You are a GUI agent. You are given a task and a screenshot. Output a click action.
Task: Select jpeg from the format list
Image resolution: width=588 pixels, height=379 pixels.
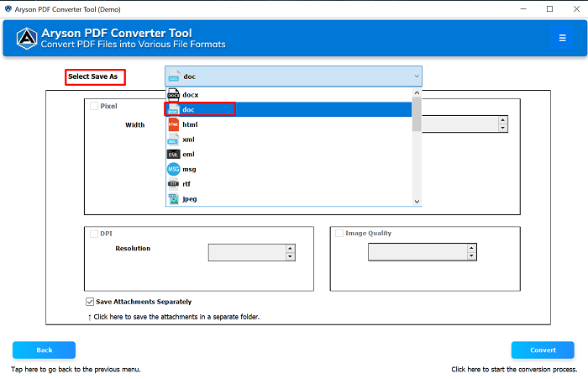tap(289, 199)
